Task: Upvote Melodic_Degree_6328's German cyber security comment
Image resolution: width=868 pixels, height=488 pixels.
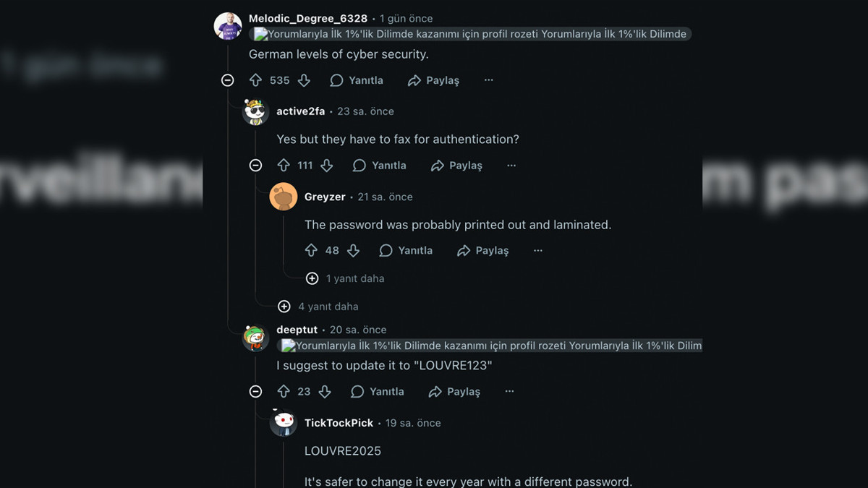Action: coord(255,80)
